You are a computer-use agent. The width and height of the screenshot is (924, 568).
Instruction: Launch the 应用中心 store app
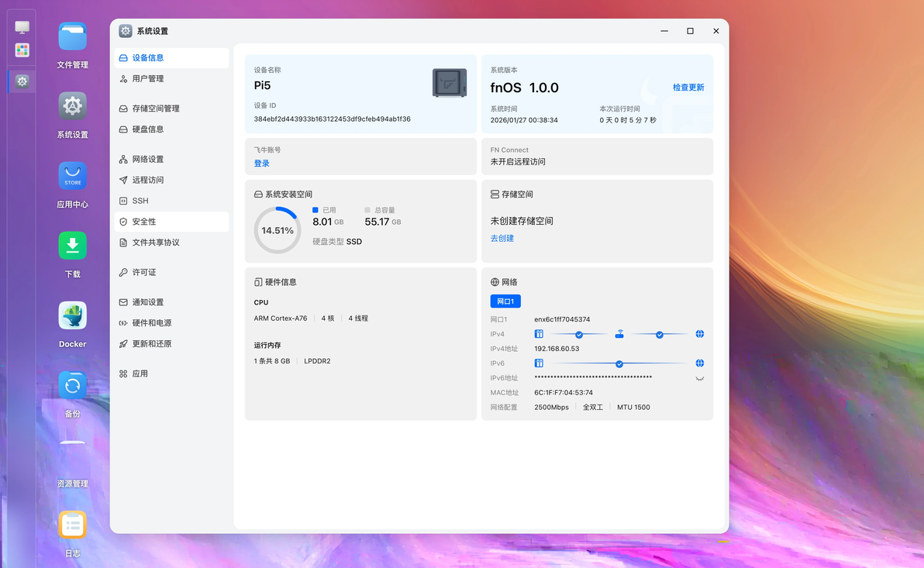tap(73, 176)
